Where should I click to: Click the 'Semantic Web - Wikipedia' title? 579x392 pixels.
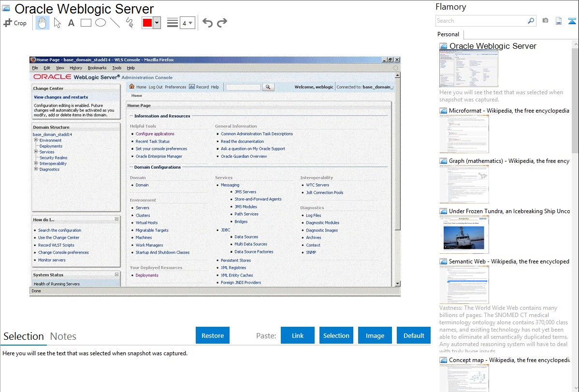(x=509, y=261)
